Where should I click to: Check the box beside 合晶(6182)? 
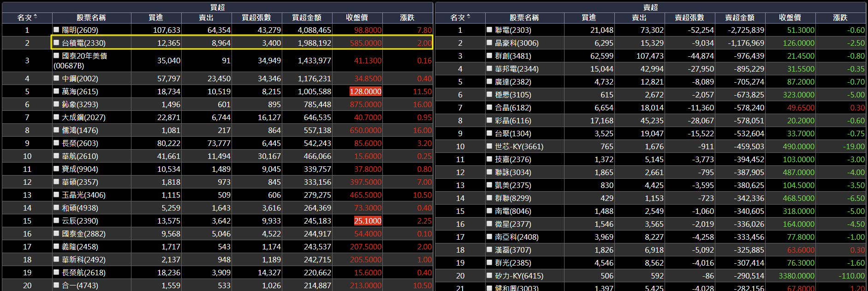tap(489, 107)
